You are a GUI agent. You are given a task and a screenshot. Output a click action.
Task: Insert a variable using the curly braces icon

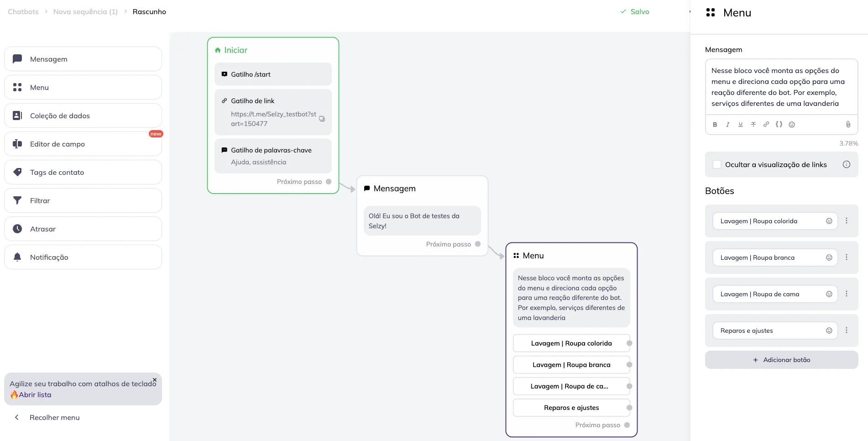[x=779, y=124]
